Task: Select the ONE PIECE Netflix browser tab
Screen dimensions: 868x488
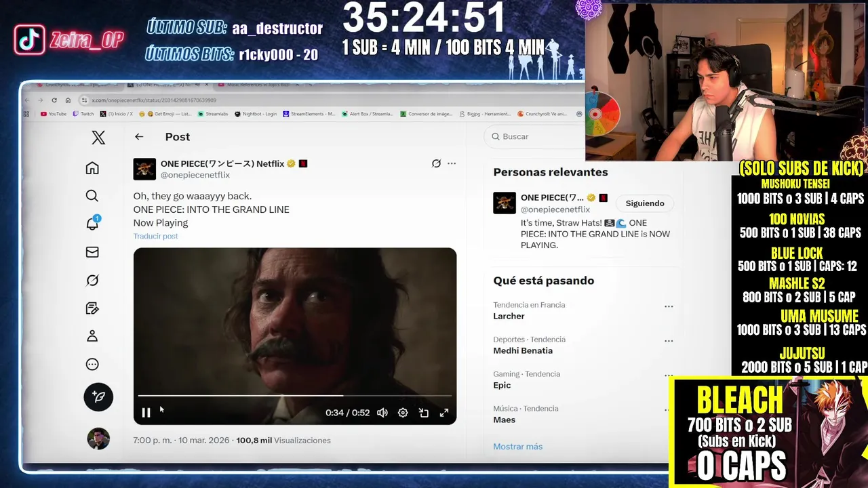Action: pos(170,85)
